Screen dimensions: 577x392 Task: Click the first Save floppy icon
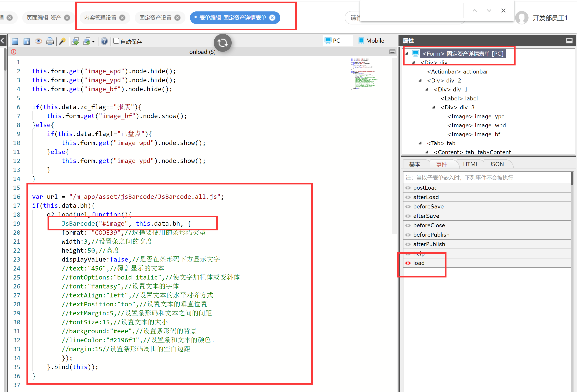click(15, 41)
